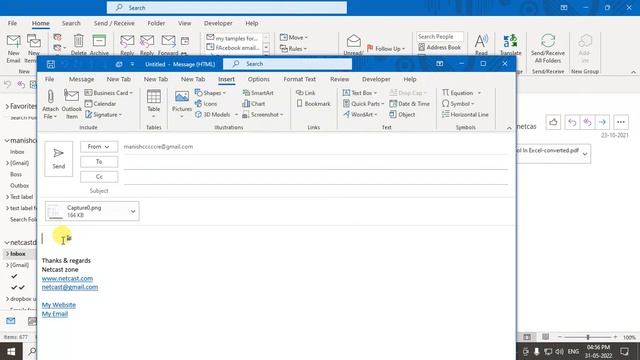Open Quick Parts menu
Viewport: 640px width, 360px height.
click(363, 104)
